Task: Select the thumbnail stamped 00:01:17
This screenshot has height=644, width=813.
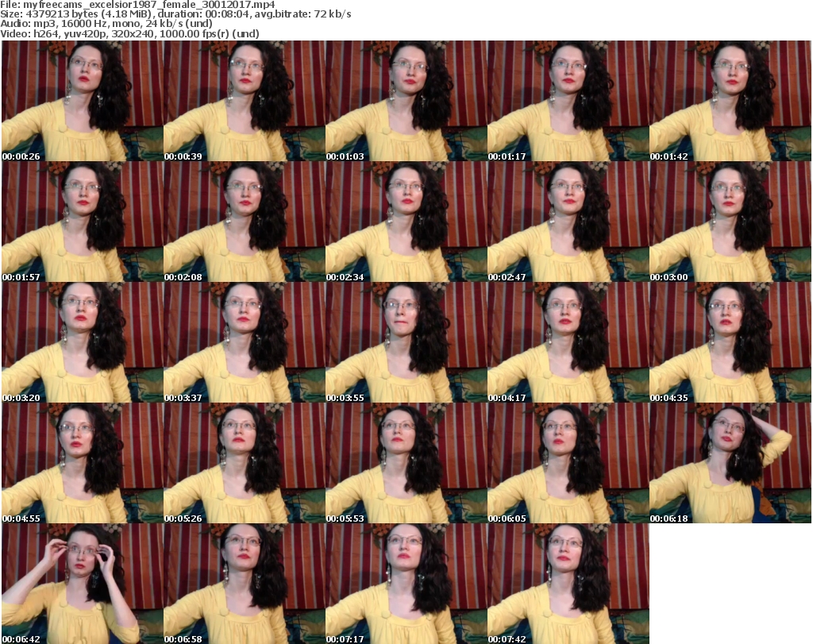Action: (568, 101)
